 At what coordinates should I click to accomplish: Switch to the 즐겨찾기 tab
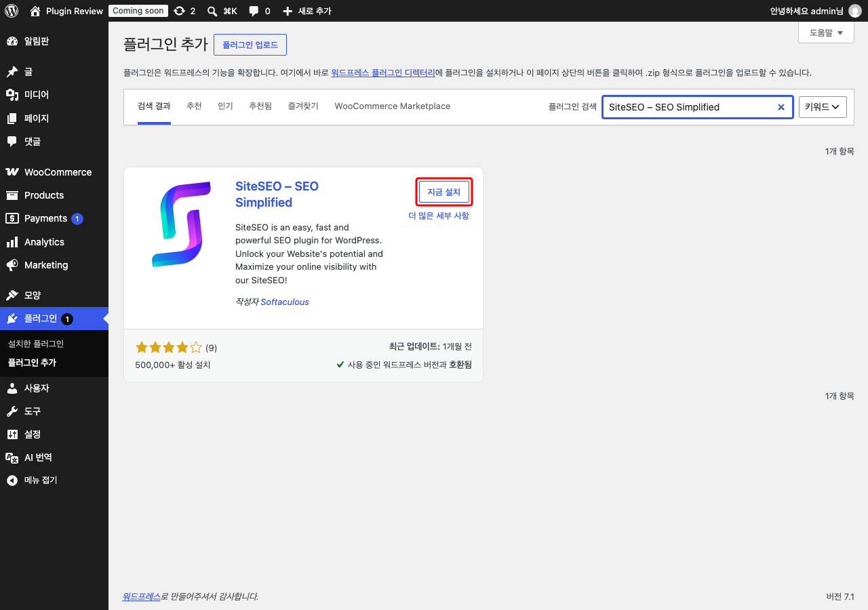coord(303,106)
